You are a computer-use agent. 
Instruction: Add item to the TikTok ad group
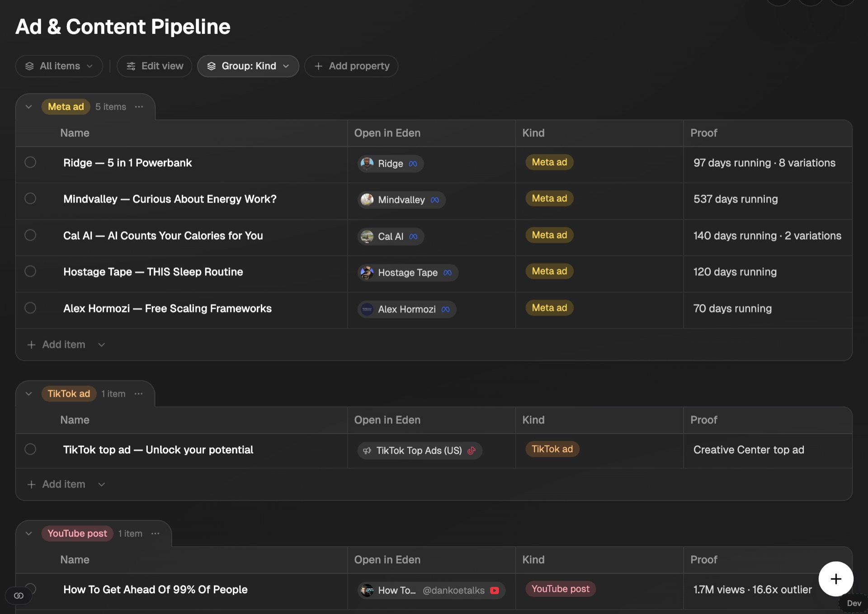(64, 484)
